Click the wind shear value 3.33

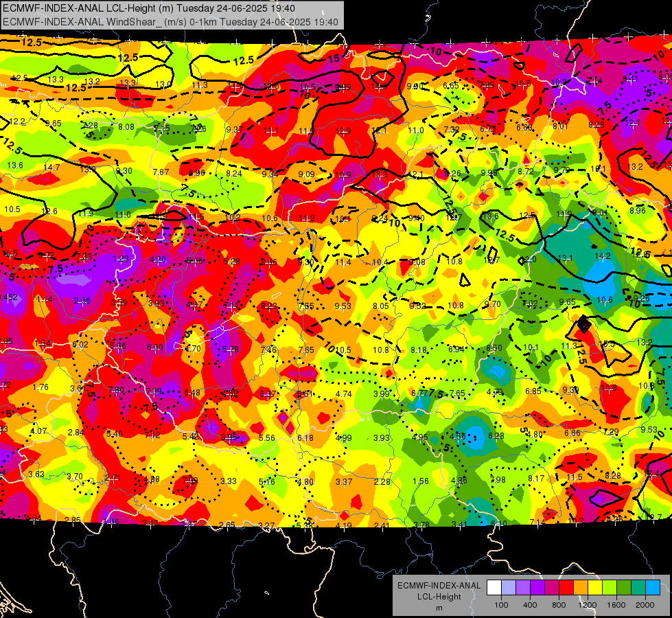(x=229, y=481)
